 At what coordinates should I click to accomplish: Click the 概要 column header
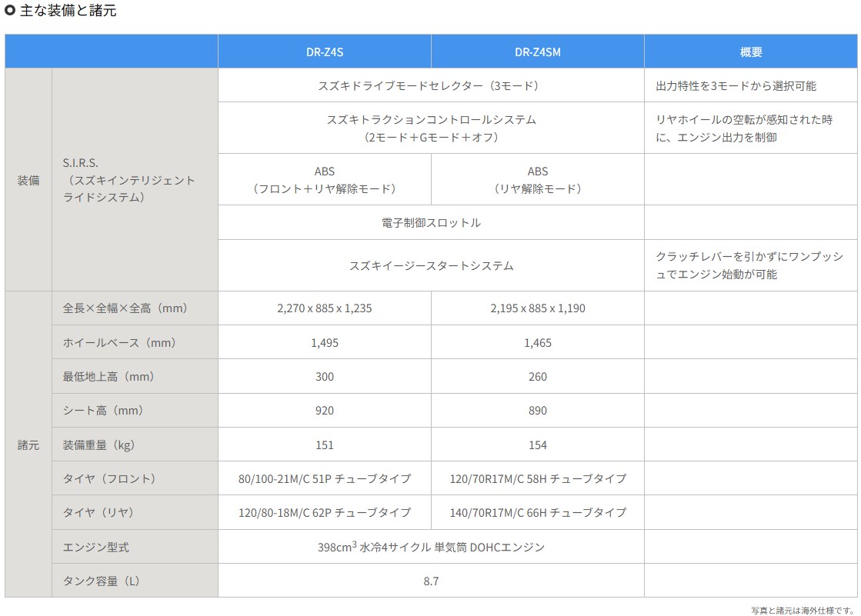(x=751, y=52)
